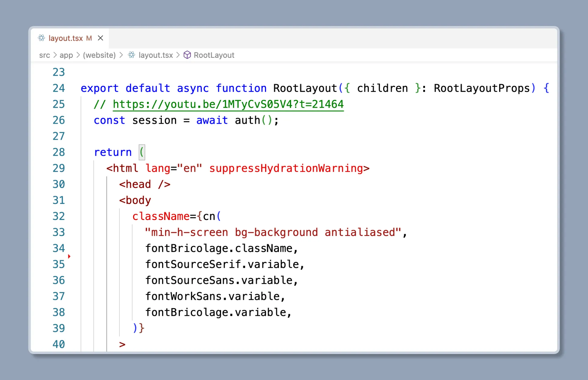Expand chevron after (website) in breadcrumb

pyautogui.click(x=121, y=55)
